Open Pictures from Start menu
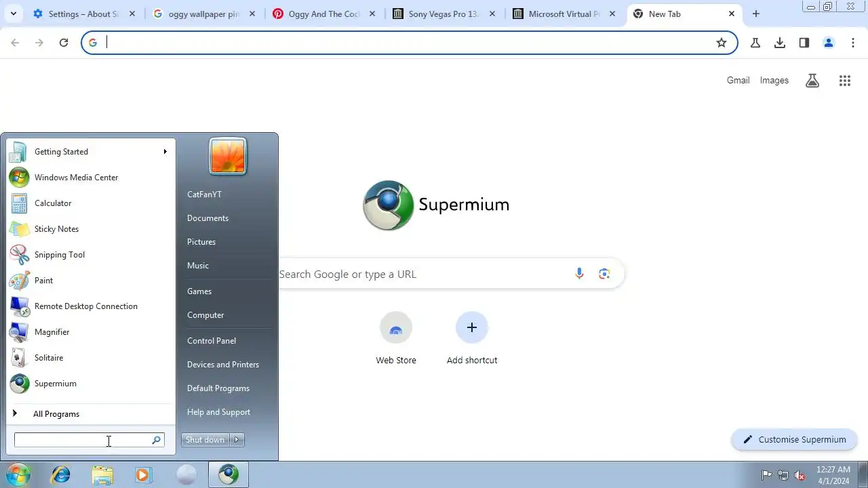The width and height of the screenshot is (868, 488). pyautogui.click(x=201, y=242)
